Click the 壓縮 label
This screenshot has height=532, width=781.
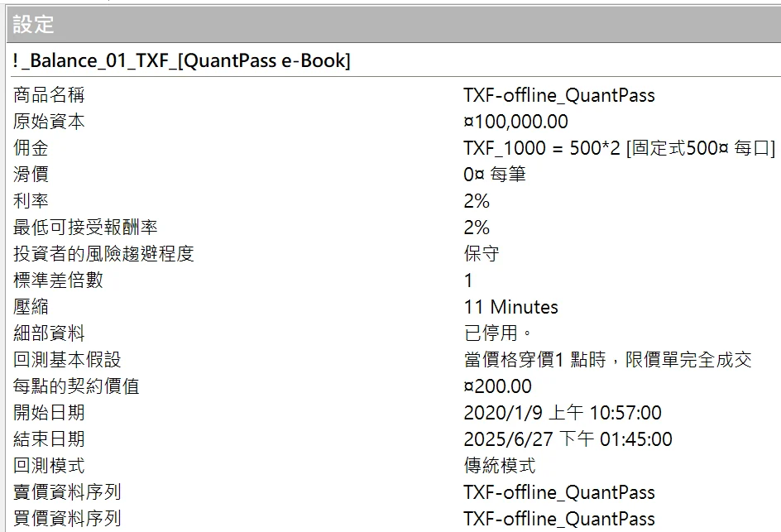[31, 306]
